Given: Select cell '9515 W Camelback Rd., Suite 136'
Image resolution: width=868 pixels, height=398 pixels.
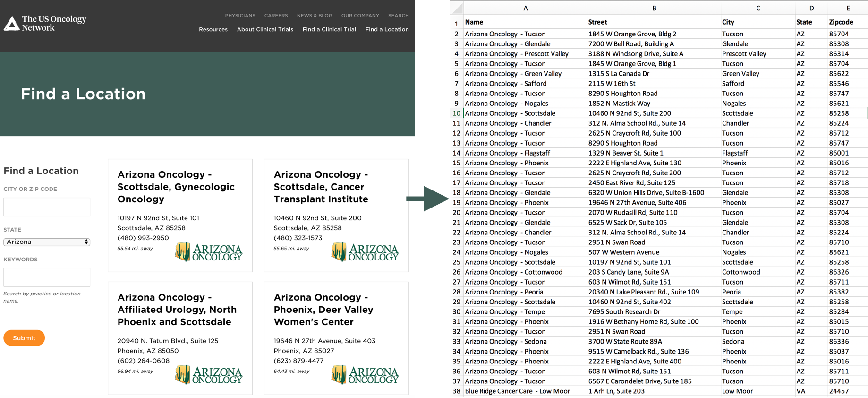Looking at the screenshot, I should coord(654,352).
